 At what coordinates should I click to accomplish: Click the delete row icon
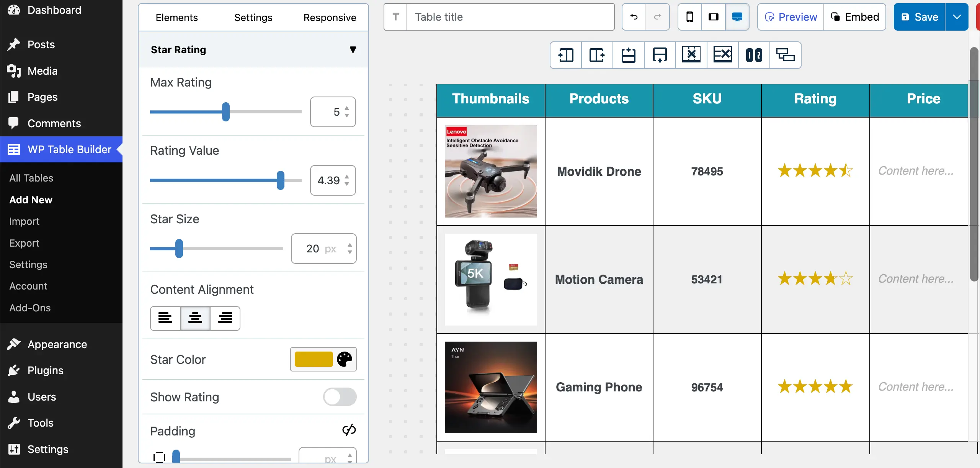(723, 55)
